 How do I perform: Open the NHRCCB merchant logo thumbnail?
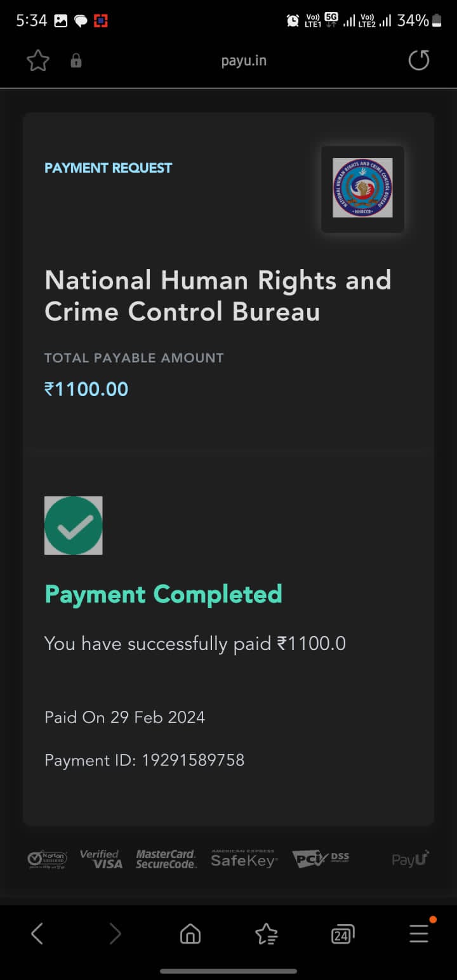362,189
